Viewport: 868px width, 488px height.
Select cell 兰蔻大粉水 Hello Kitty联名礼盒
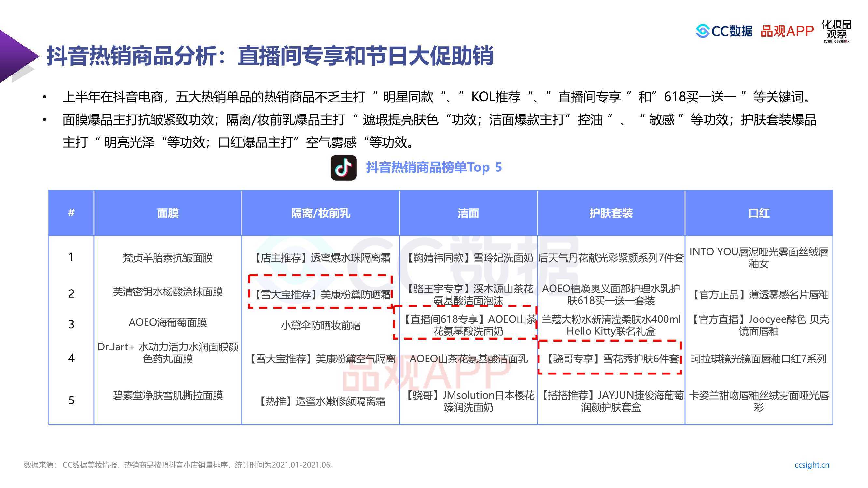point(611,325)
